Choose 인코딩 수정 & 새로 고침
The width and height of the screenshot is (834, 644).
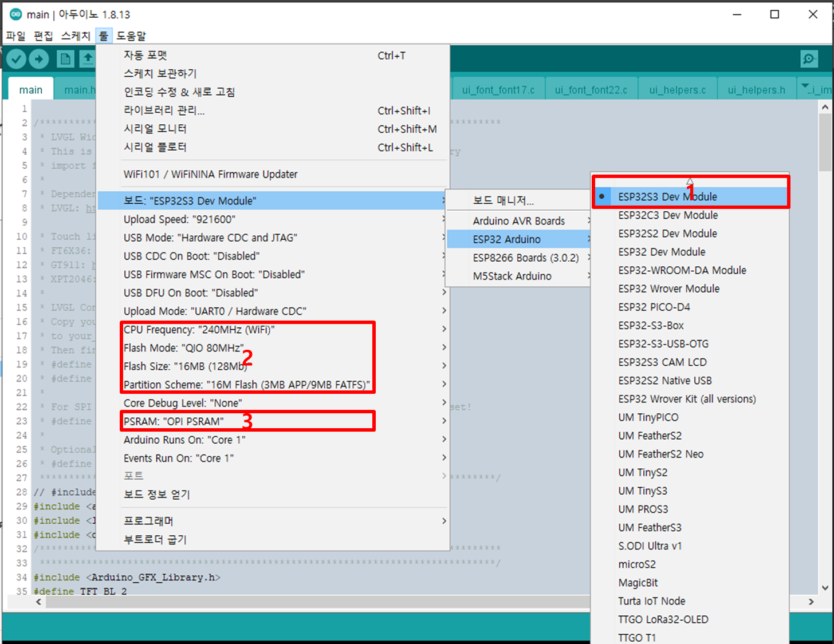click(x=273, y=92)
